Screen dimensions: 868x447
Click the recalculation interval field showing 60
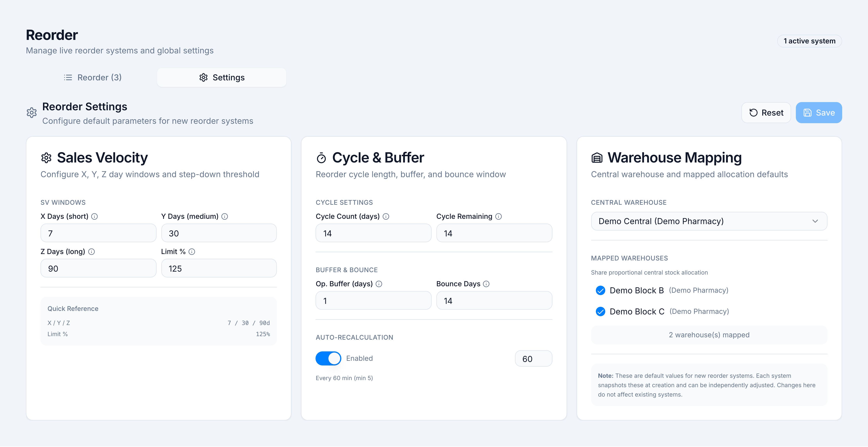[x=534, y=359]
